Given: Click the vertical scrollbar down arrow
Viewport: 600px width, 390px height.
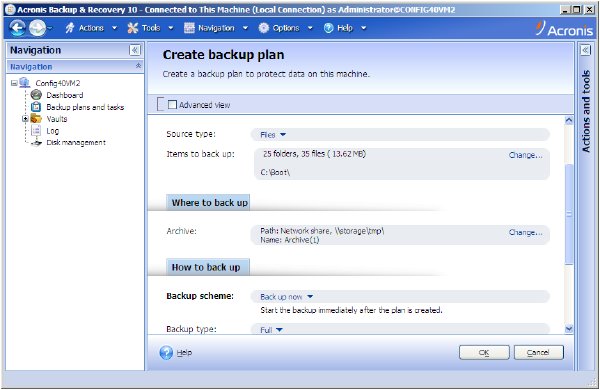Looking at the screenshot, I should 569,329.
